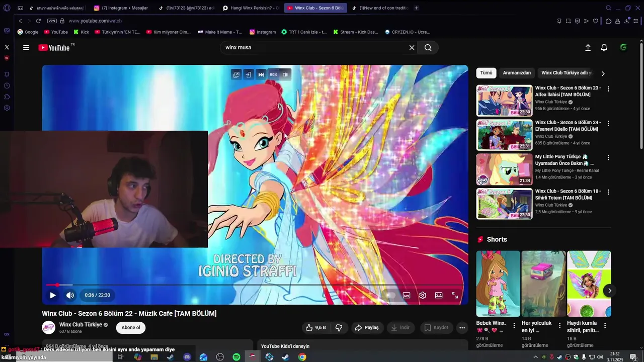Enter full screen on the video player
This screenshot has height=362, width=644.
455,295
